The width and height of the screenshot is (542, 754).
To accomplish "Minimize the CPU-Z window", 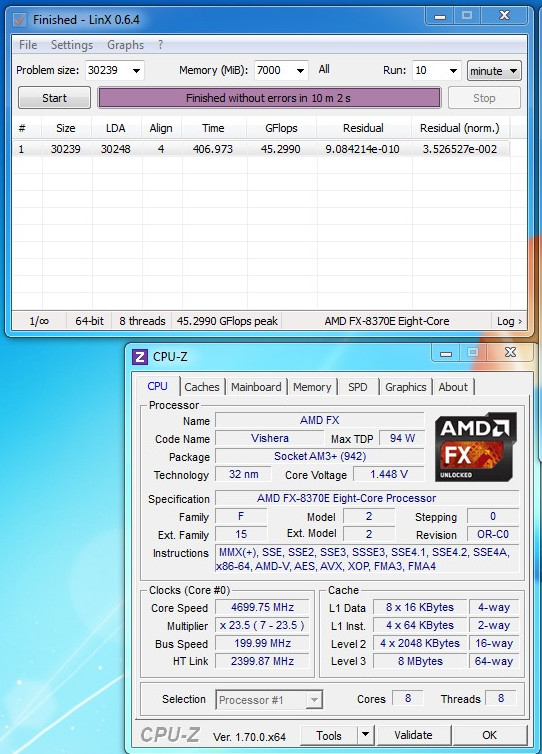I will pos(446,353).
